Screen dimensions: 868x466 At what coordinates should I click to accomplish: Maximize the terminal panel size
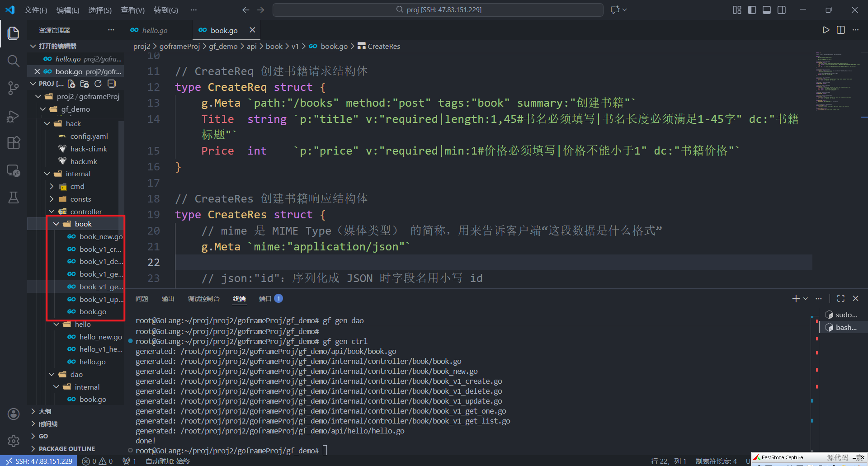841,298
